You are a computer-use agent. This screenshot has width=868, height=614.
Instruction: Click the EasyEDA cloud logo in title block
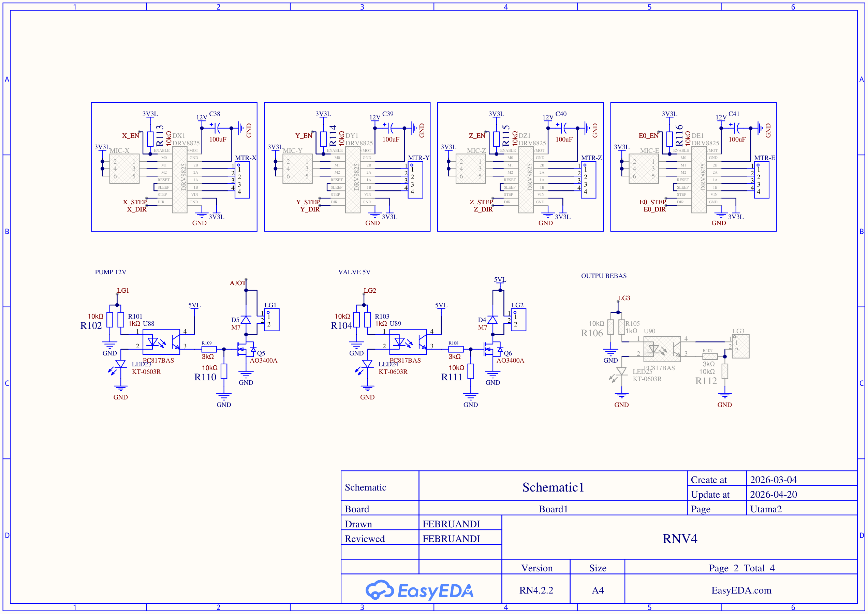(x=419, y=590)
